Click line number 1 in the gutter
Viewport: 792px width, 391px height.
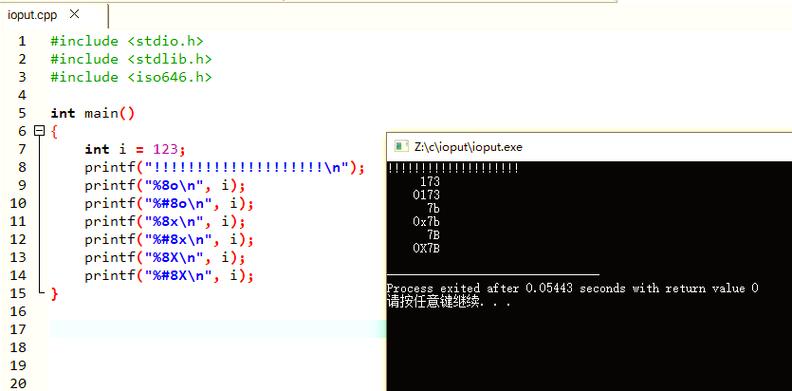(x=22, y=41)
